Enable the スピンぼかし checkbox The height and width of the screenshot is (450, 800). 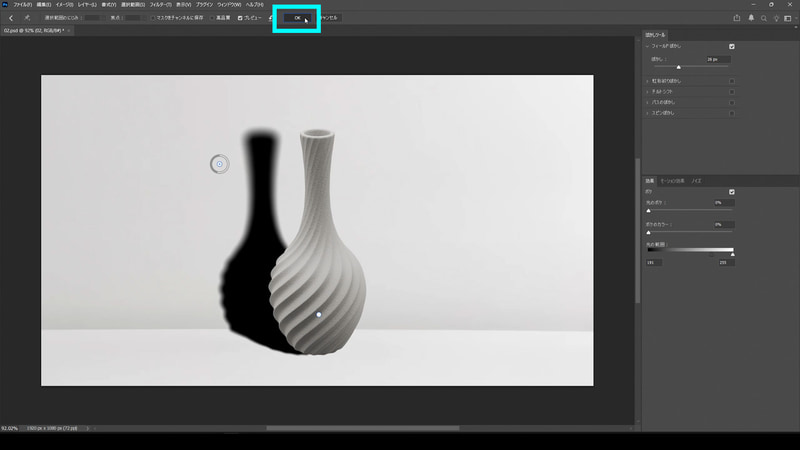tap(732, 113)
